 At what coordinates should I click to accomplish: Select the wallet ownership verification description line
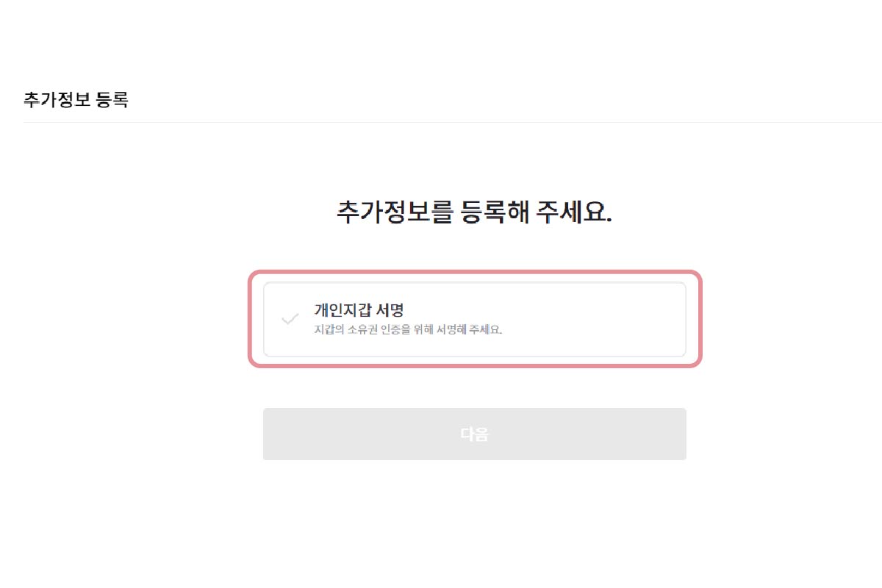408,330
